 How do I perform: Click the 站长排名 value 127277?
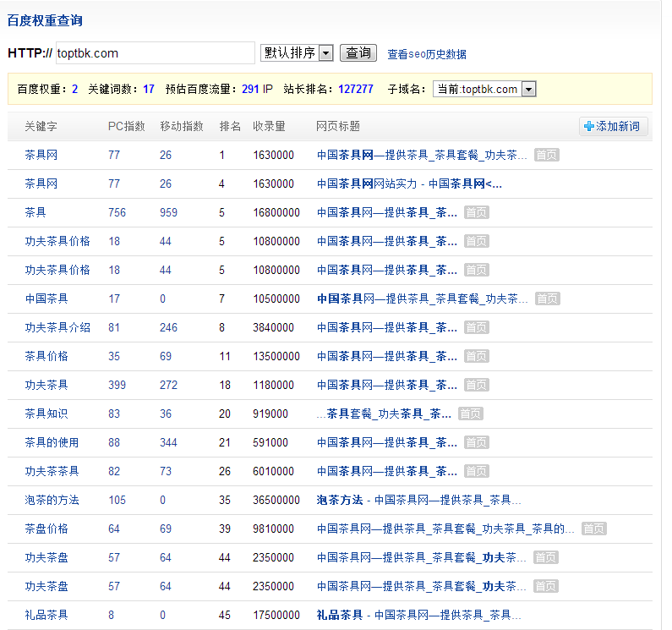click(355, 89)
